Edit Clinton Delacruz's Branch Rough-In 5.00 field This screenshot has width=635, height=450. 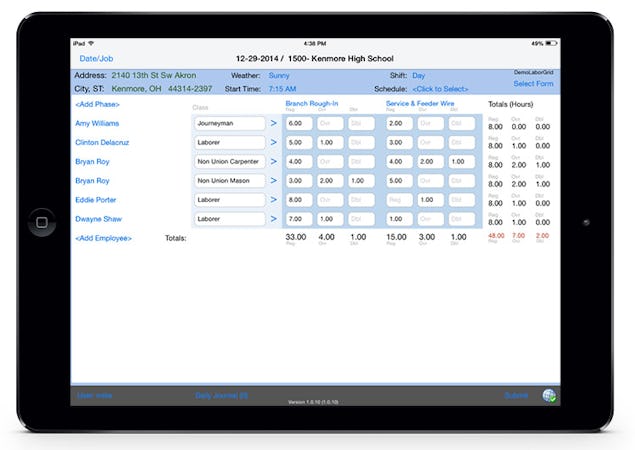(299, 142)
